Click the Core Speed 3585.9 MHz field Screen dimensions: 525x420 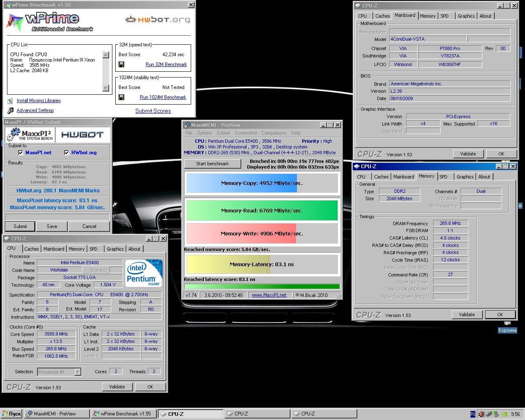click(56, 334)
